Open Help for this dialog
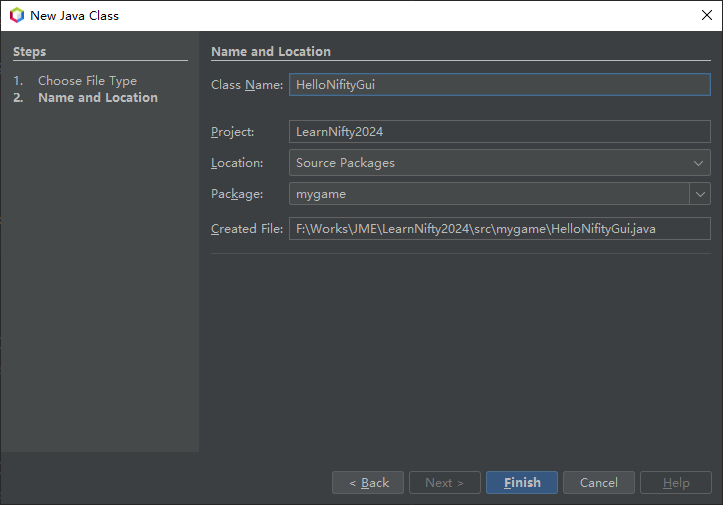Image resolution: width=723 pixels, height=505 pixels. click(x=676, y=483)
